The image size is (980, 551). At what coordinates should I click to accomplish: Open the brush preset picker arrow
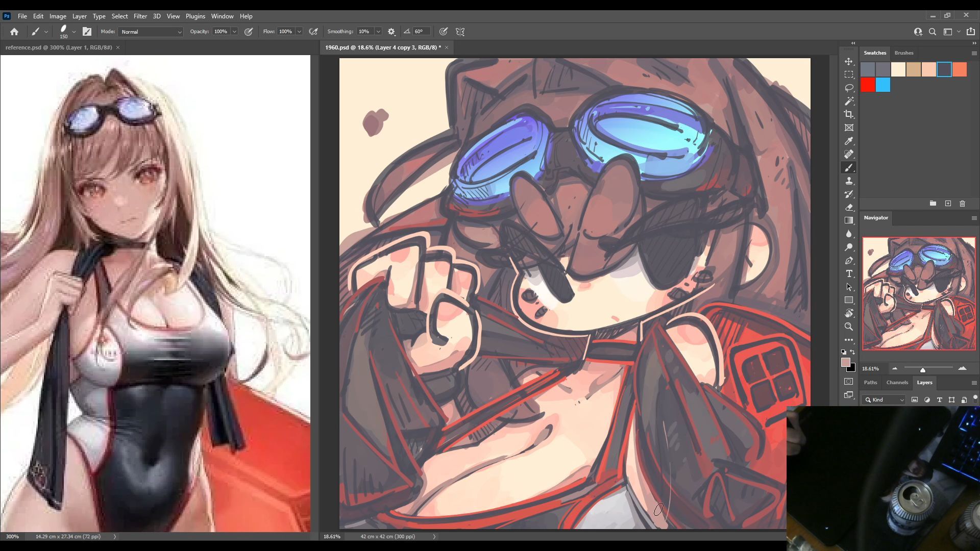pyautogui.click(x=74, y=32)
